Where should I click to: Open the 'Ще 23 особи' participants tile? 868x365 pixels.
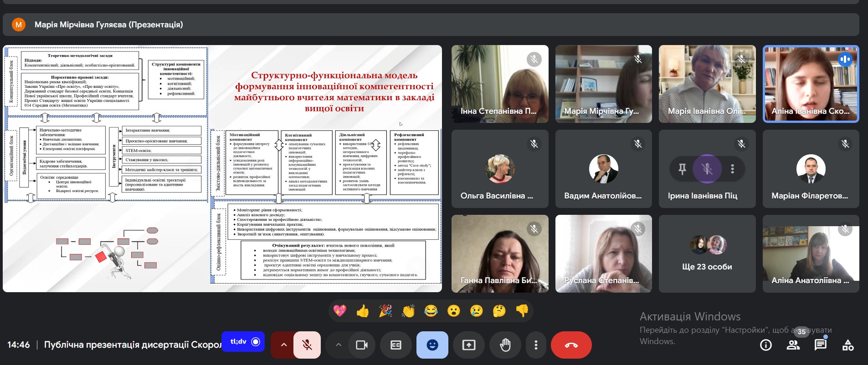coord(707,253)
